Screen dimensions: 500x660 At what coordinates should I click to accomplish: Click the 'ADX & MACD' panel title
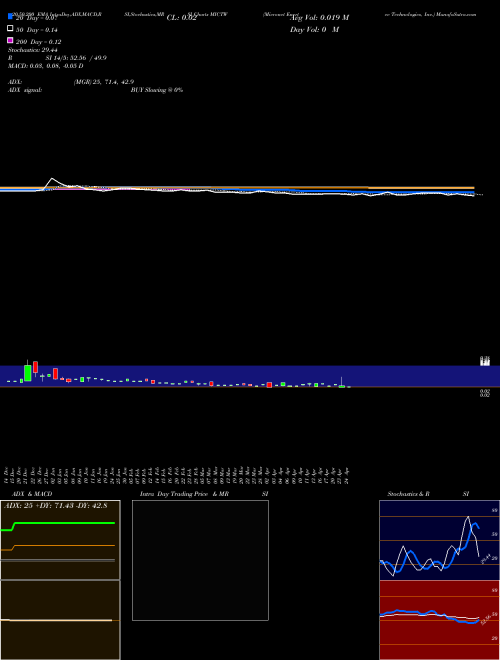click(32, 494)
